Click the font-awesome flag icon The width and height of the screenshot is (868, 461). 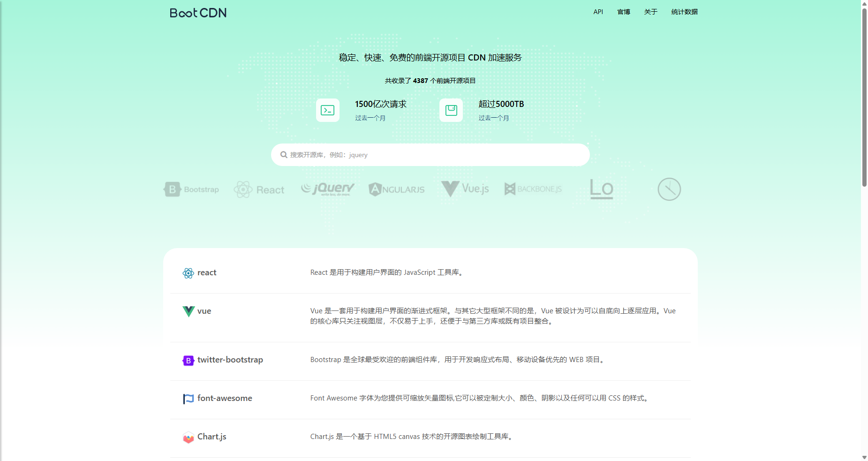tap(188, 399)
